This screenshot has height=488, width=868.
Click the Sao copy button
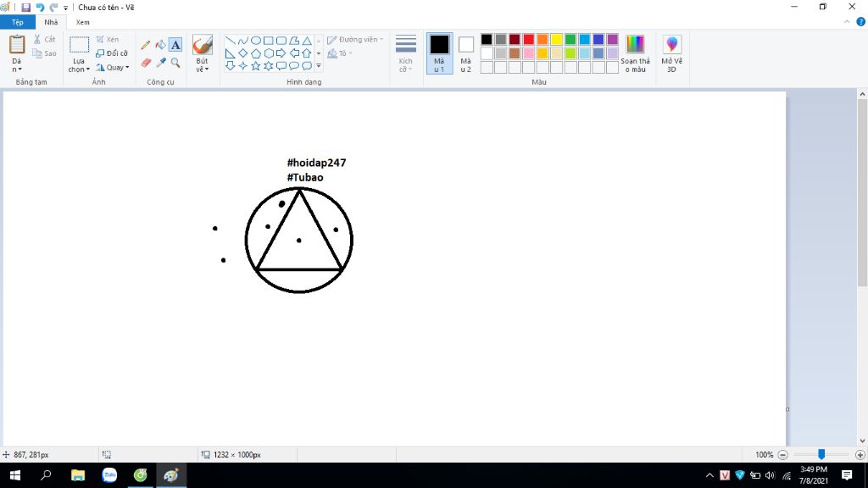[45, 53]
